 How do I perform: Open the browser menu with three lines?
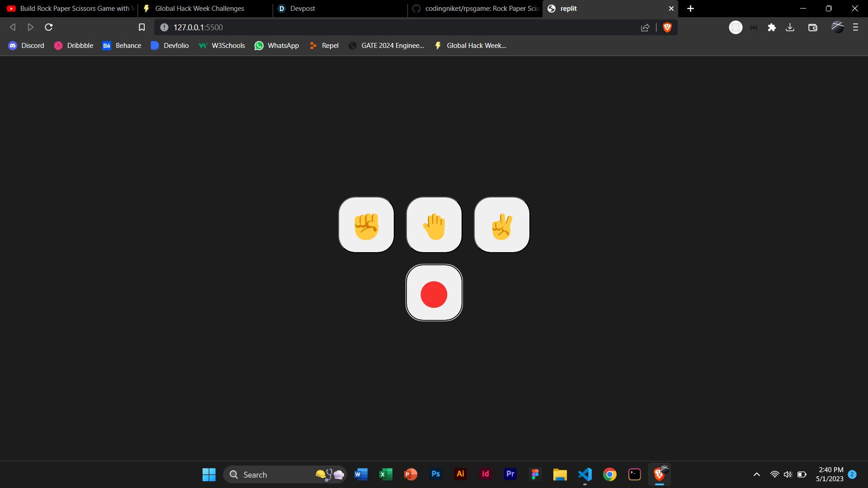pos(855,27)
